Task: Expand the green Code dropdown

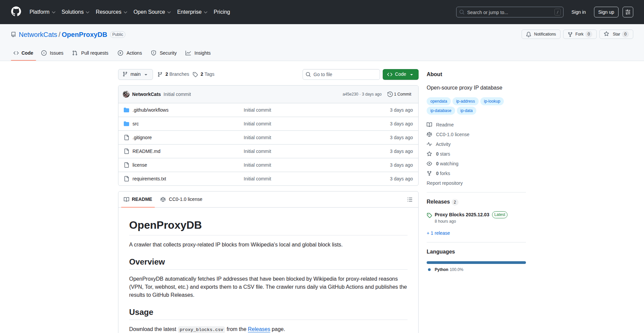Action: (x=400, y=74)
